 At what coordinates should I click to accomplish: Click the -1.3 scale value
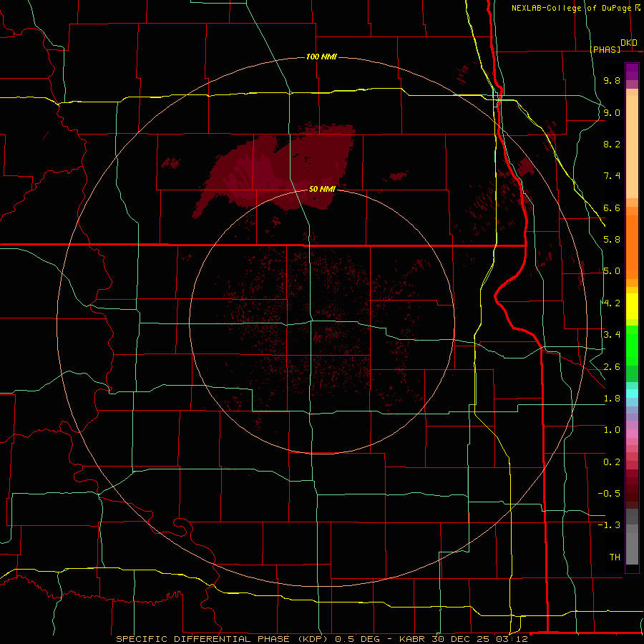pos(609,525)
